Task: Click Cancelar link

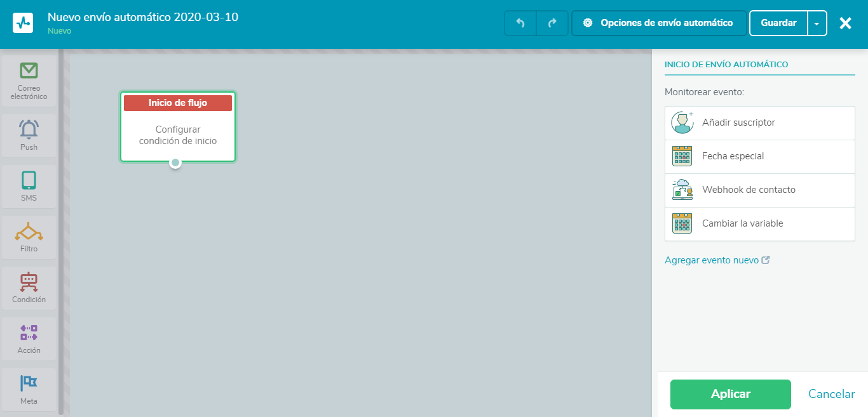Action: (832, 394)
